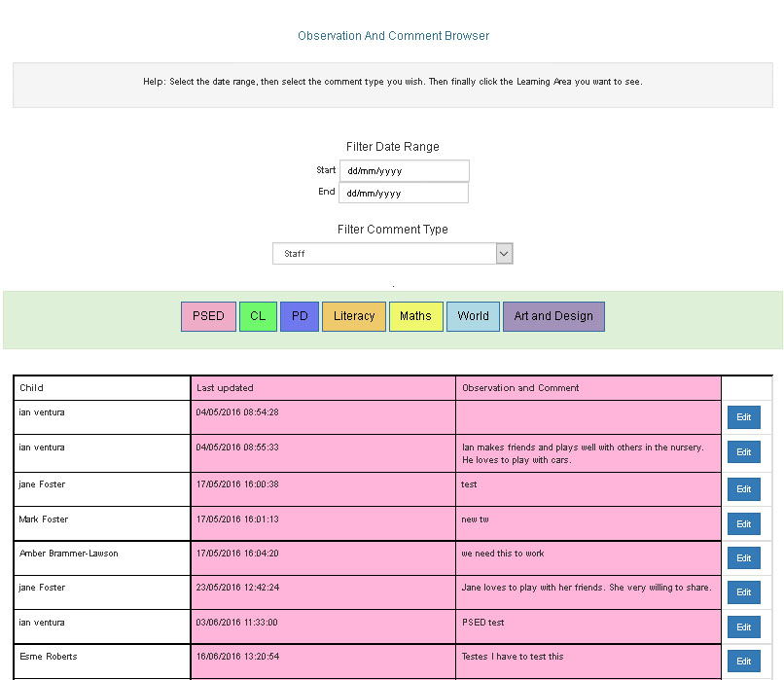The image size is (784, 680).
Task: Click the date 17/05/2016 16:04:20
Action: (x=237, y=554)
